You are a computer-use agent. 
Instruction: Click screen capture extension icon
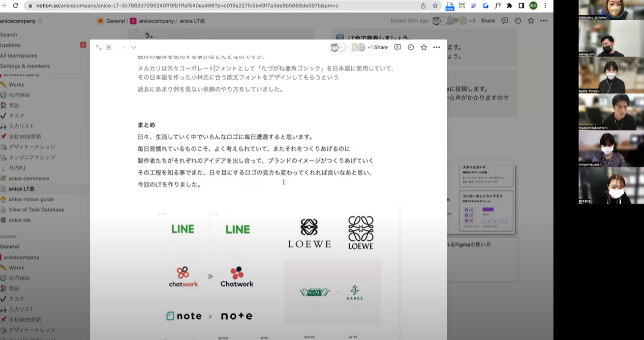tap(462, 6)
